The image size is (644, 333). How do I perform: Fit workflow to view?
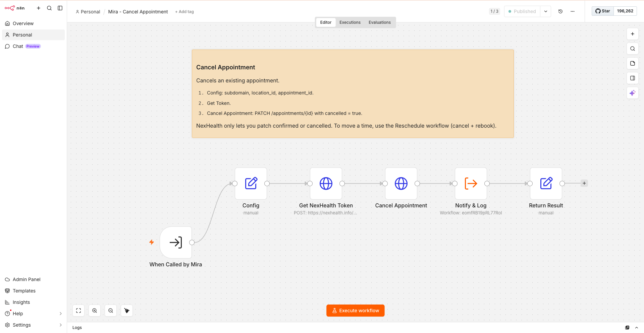tap(78, 311)
